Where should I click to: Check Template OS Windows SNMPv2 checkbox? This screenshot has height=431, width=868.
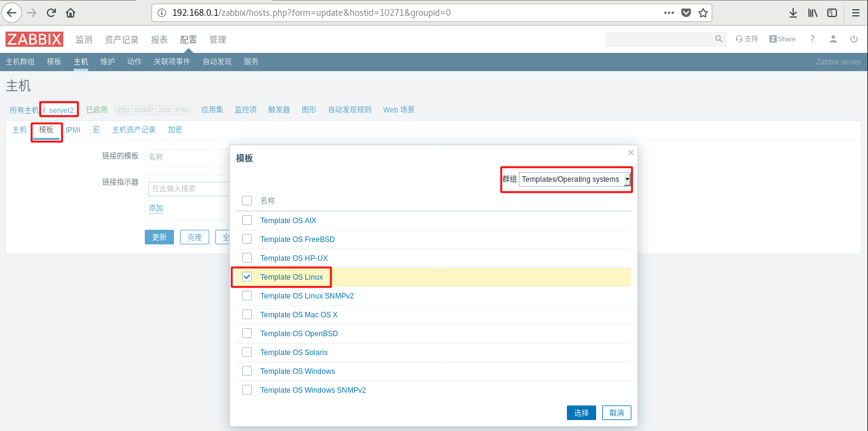click(x=247, y=390)
